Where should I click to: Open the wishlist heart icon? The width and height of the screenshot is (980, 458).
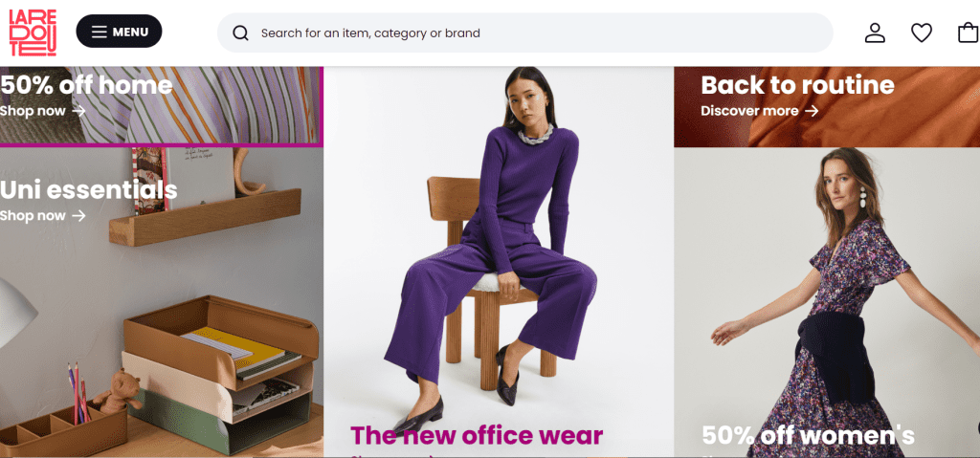tap(922, 33)
